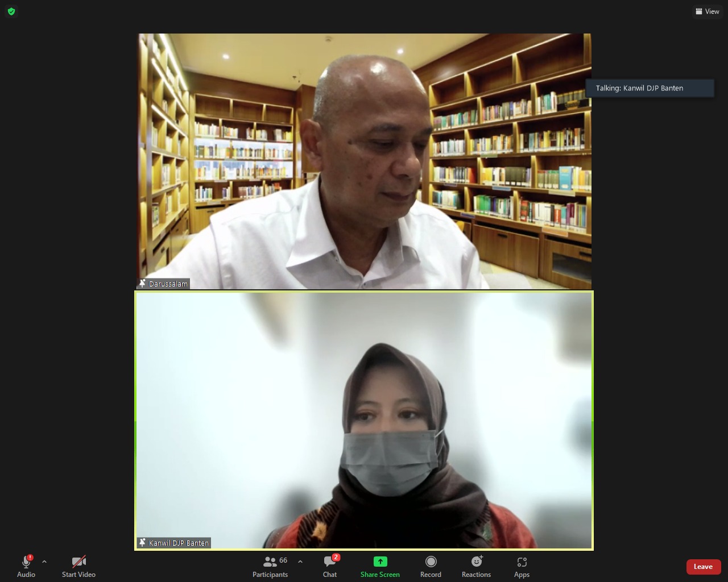Open Zoom Apps
Screen dimensions: 728x582
click(x=522, y=562)
